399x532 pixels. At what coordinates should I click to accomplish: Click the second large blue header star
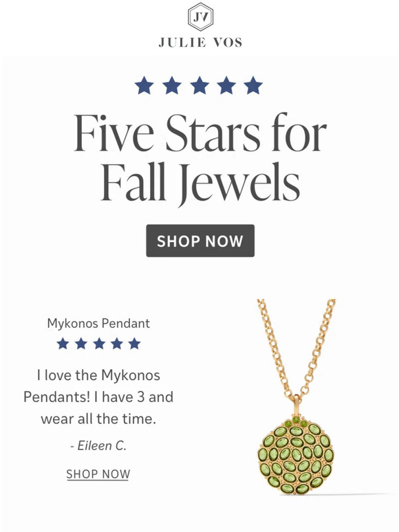tap(172, 85)
